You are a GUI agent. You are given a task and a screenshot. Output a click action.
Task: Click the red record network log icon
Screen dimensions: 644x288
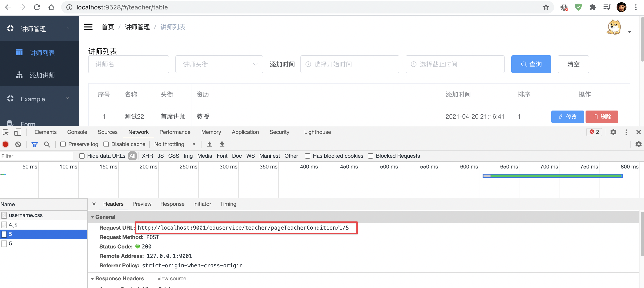click(5, 144)
